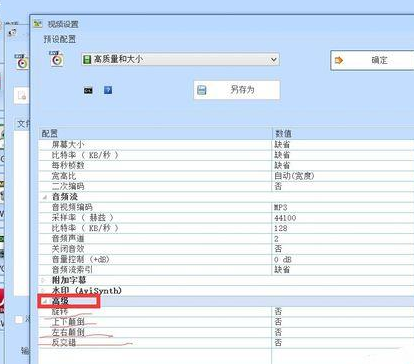Click the 128 bitrate value
414x364 pixels.
(281, 228)
